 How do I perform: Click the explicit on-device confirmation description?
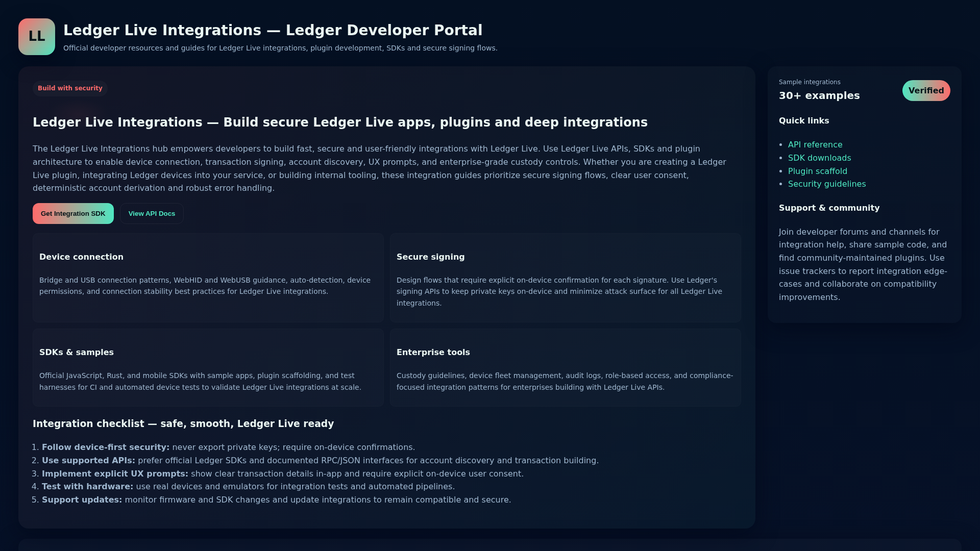click(559, 292)
